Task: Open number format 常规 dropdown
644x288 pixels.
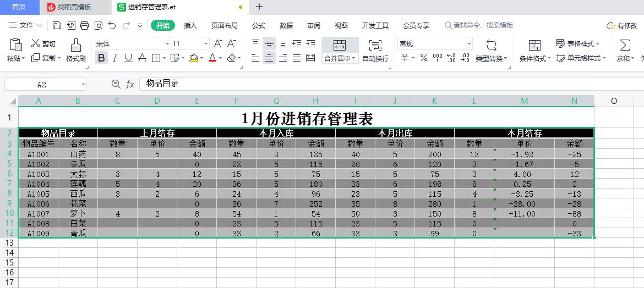Action: point(469,43)
